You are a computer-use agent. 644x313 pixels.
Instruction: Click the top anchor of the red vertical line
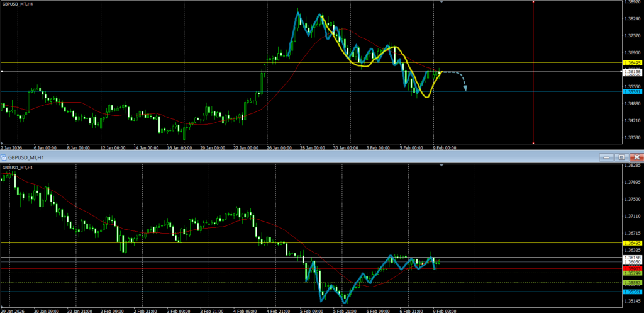[533, 2]
